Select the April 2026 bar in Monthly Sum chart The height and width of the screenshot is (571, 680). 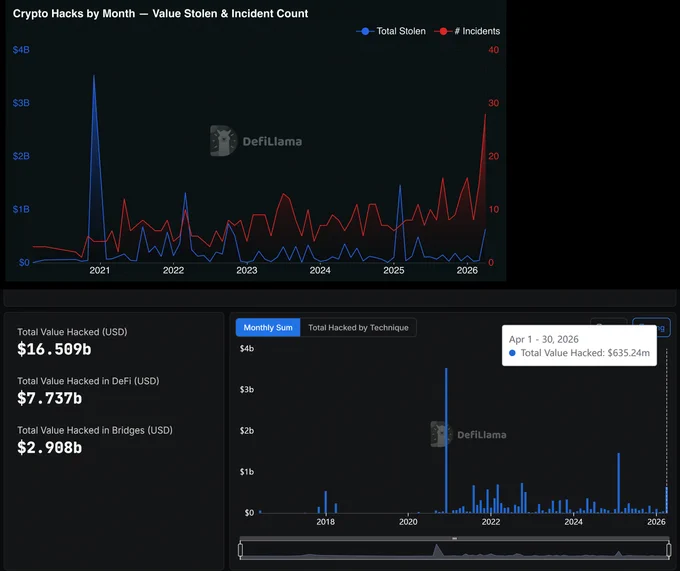coord(667,500)
